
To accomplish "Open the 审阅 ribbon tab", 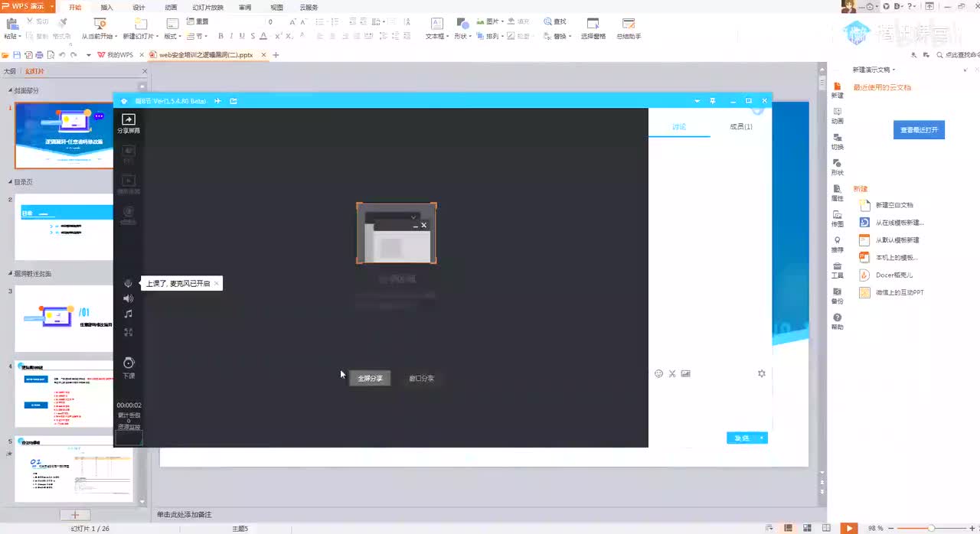I will click(245, 7).
